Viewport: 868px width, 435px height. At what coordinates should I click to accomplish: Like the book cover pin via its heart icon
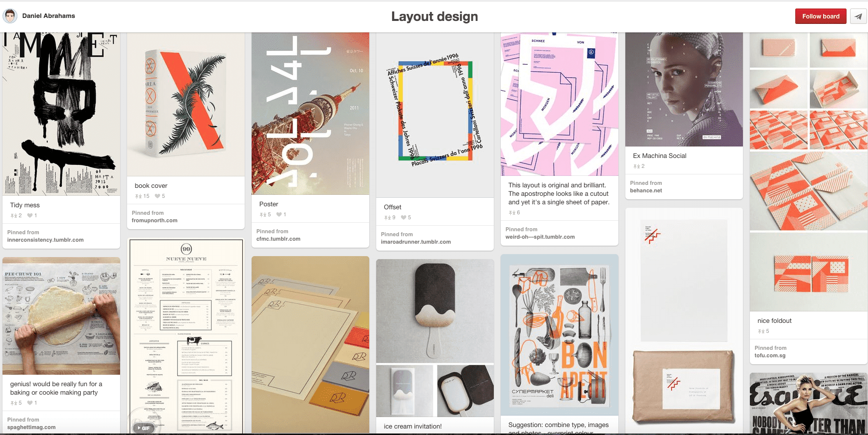tap(157, 196)
